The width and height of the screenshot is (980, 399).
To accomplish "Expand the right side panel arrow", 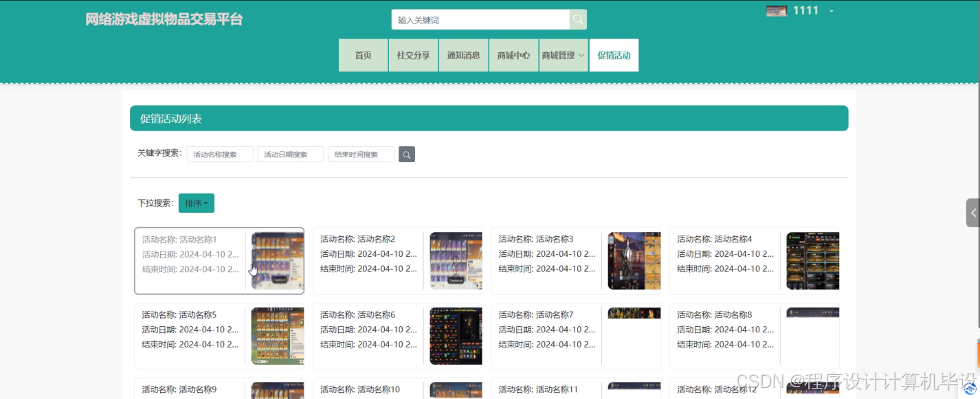I will [x=973, y=213].
